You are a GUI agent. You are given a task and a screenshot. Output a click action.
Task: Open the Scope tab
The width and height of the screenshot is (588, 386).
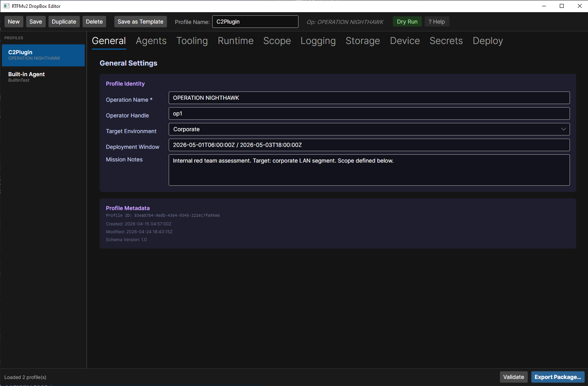coord(277,41)
